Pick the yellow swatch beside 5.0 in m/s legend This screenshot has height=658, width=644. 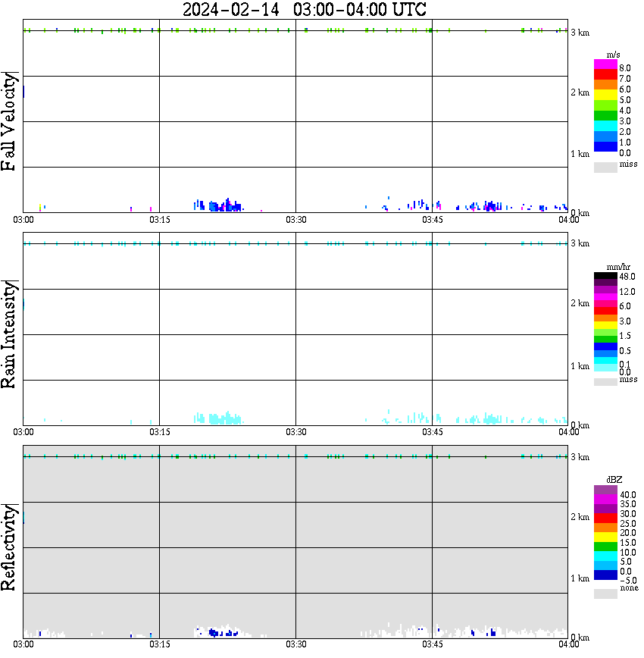click(605, 95)
